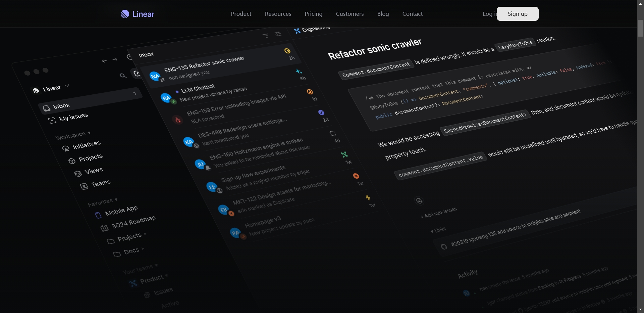
Task: Click the Linear logo in the header
Action: [138, 14]
